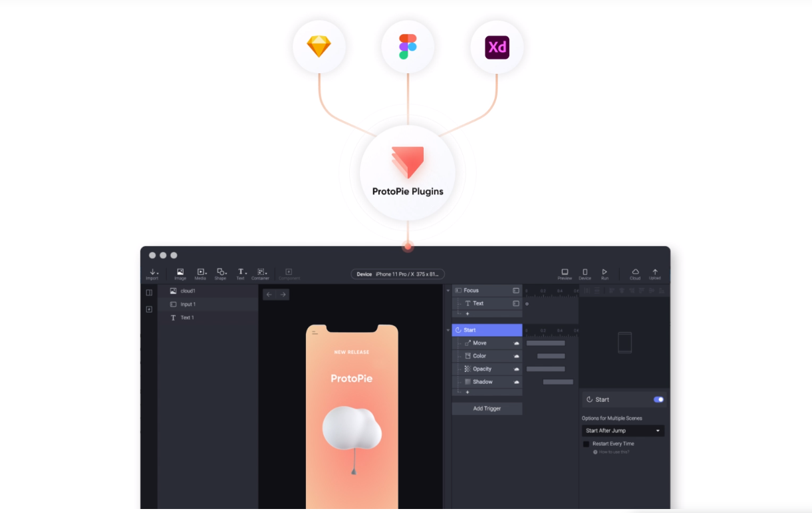Click the forward arrow in canvas

pos(283,294)
